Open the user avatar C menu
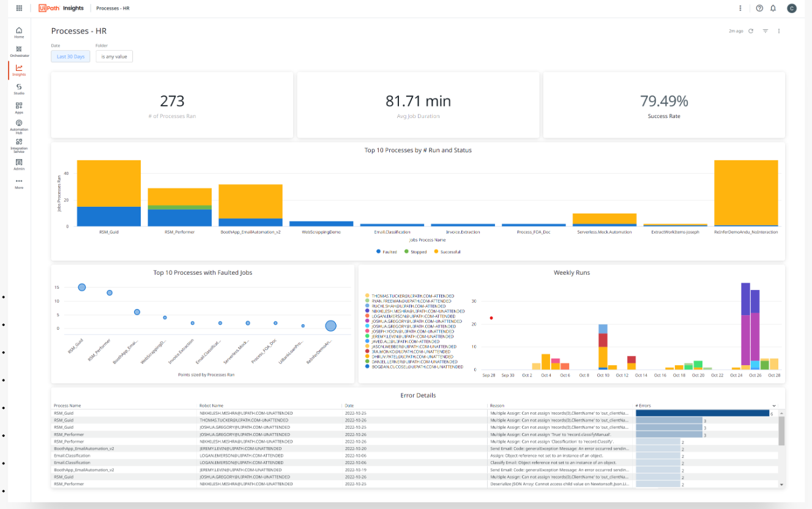812x509 pixels. tap(792, 8)
